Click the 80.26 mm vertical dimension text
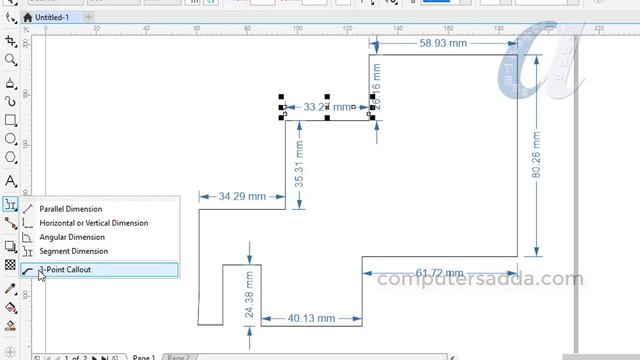640x360 pixels. point(536,155)
